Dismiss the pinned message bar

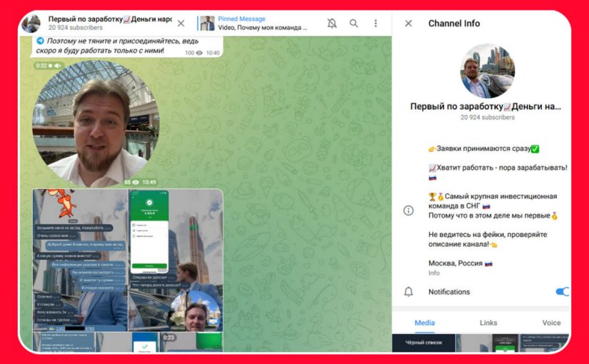click(x=181, y=24)
